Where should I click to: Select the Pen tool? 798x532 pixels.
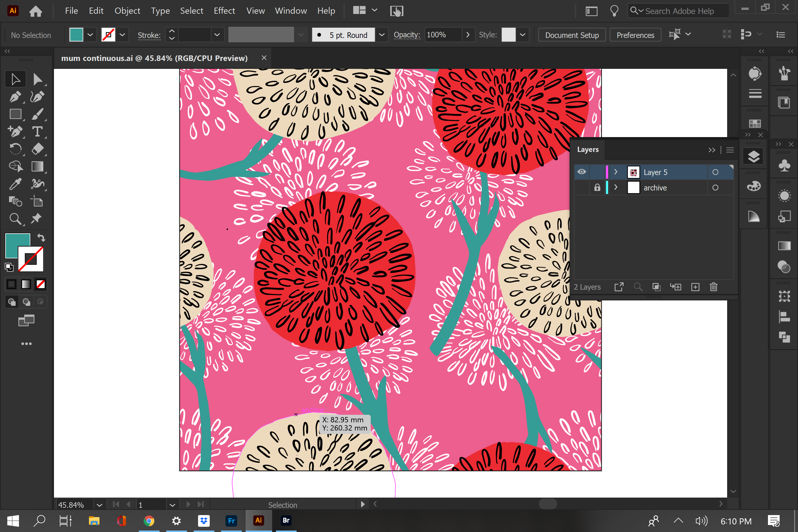point(15,97)
